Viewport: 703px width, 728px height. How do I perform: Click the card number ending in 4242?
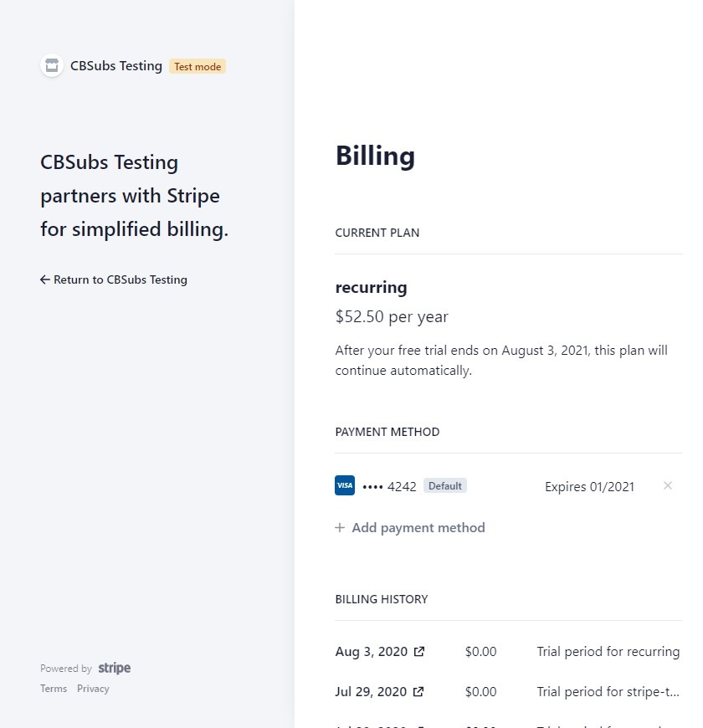coord(389,486)
